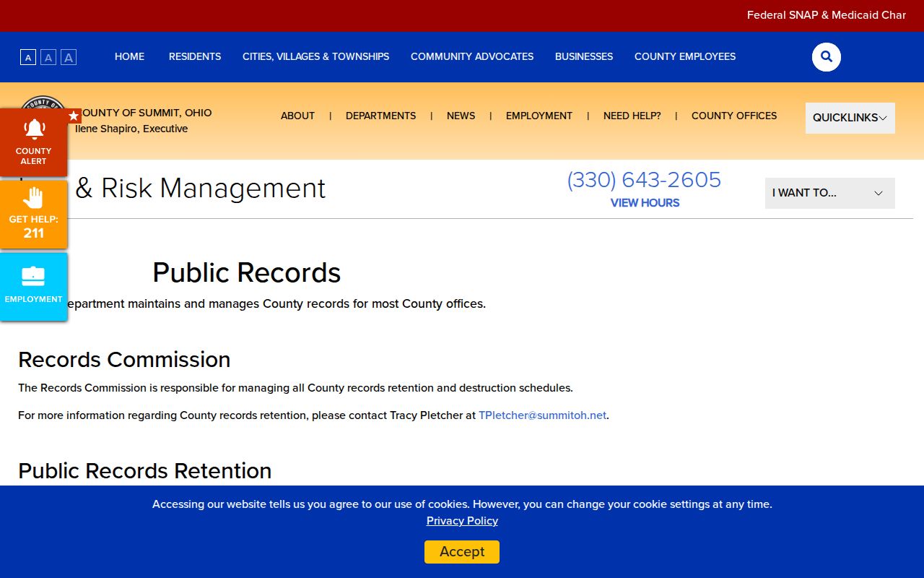Expand the Quicklinks dropdown
Viewport: 924px width, 578px height.
(850, 118)
